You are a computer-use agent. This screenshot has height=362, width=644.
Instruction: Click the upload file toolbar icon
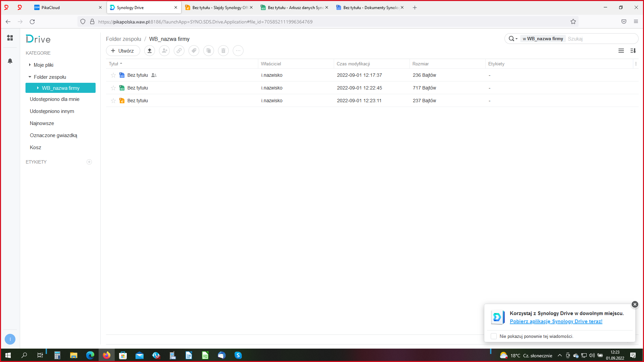pyautogui.click(x=150, y=51)
